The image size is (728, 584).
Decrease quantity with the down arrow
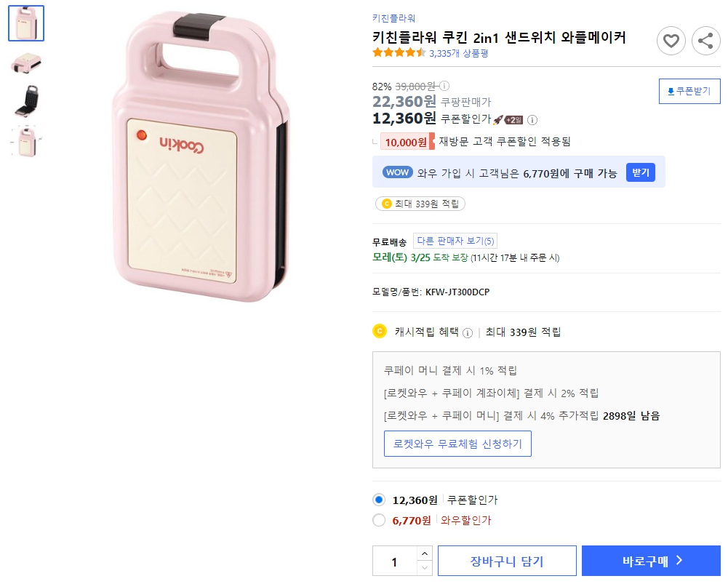click(423, 567)
